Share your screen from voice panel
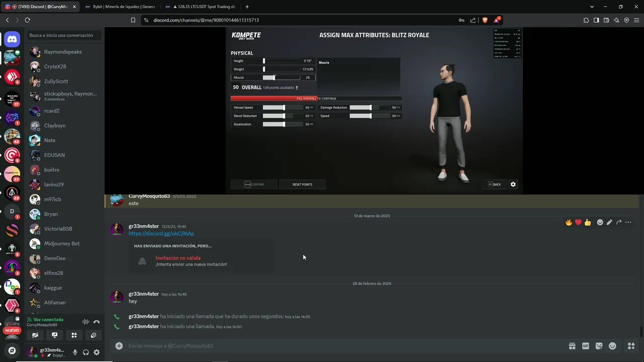Screen dimensions: 644x362 [54, 335]
